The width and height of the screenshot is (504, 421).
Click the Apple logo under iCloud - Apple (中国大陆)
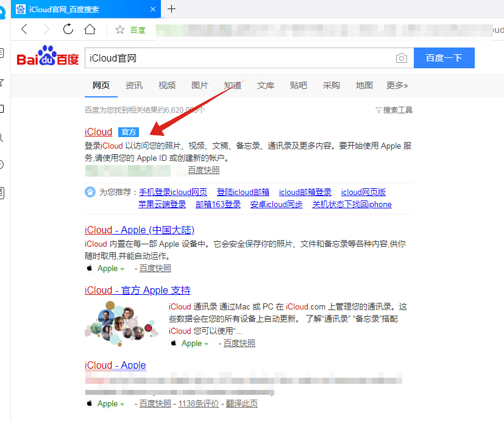point(90,268)
